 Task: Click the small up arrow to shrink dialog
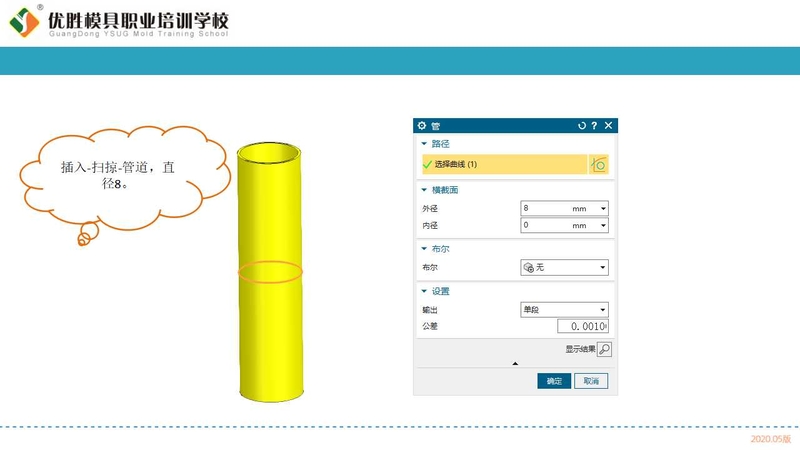click(x=515, y=364)
